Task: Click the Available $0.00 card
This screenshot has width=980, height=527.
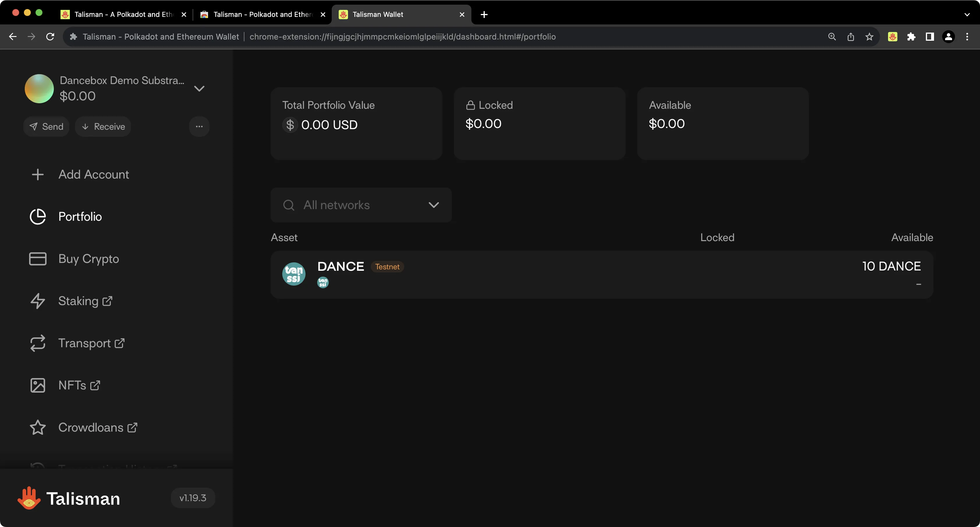Action: tap(723, 124)
